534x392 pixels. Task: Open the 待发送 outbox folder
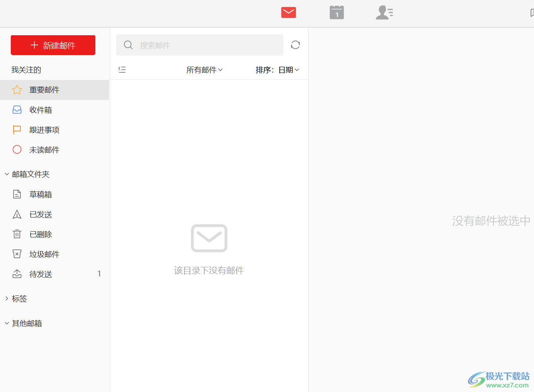pyautogui.click(x=54, y=274)
